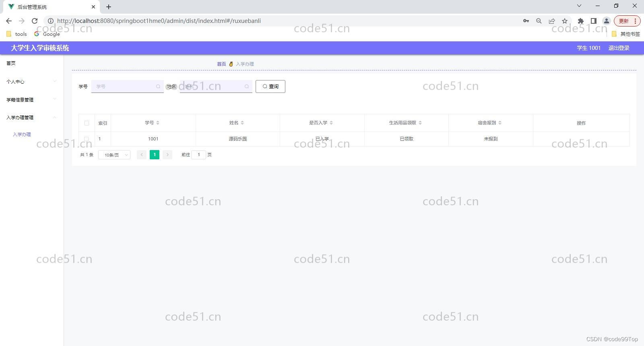644x346 pixels.
Task: Sort the table by 生活用品领取 column
Action: 420,123
